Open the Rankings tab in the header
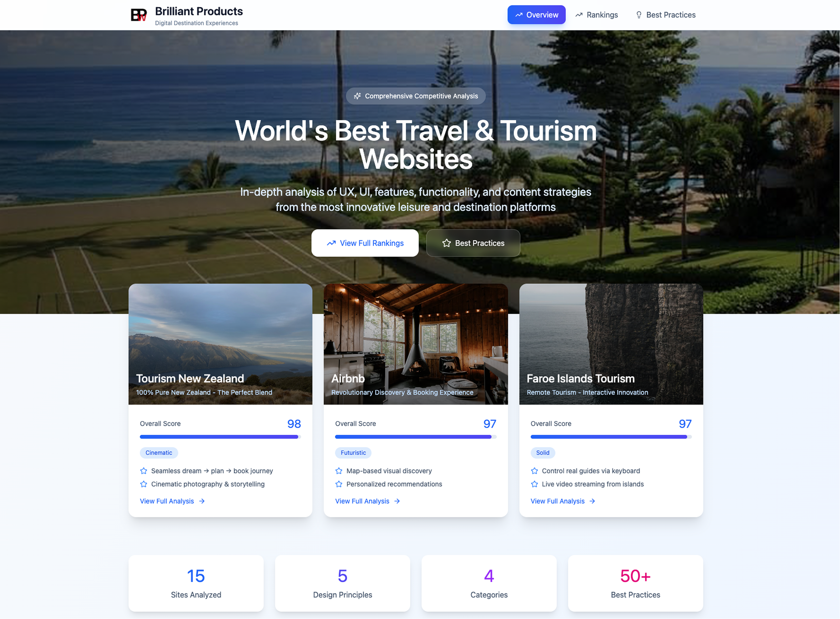The image size is (840, 619). (x=596, y=15)
